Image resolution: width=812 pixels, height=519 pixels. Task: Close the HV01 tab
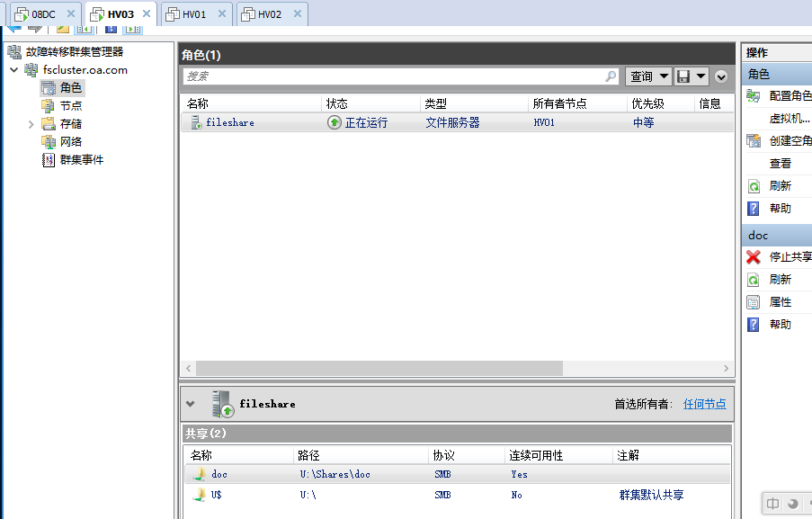(x=221, y=14)
